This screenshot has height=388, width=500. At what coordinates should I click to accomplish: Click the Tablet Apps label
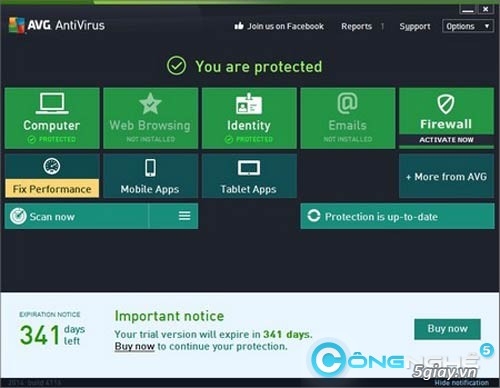click(248, 189)
